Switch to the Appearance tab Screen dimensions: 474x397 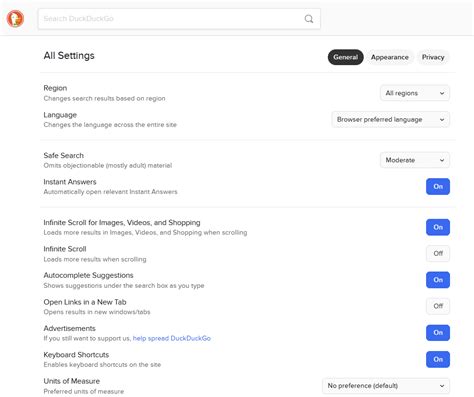point(390,57)
